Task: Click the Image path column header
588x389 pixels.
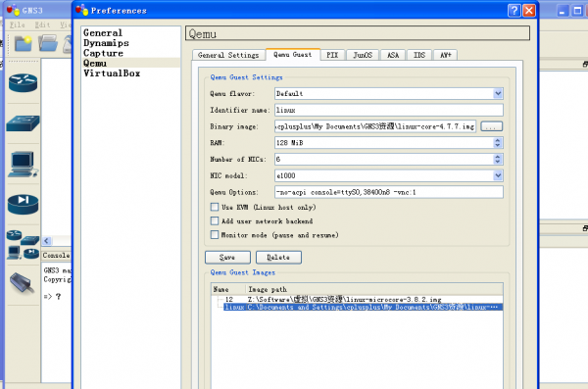Action: 374,289
